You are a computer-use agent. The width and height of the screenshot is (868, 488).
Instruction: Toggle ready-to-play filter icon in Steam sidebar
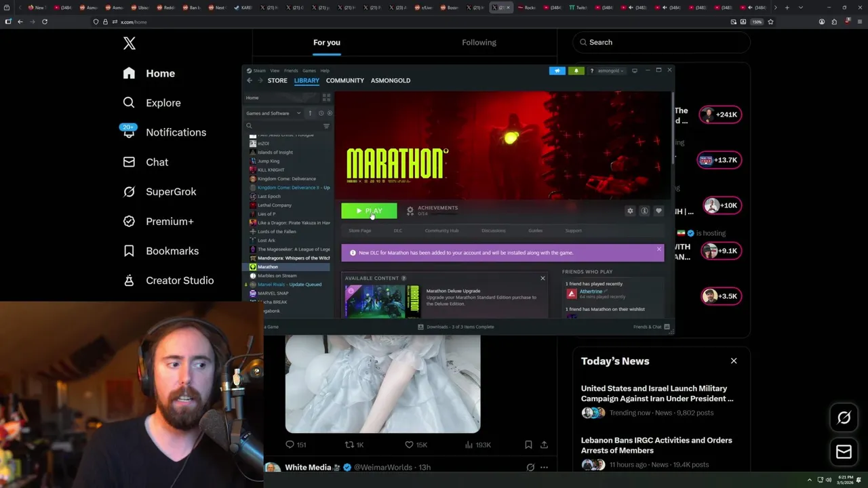(x=330, y=113)
